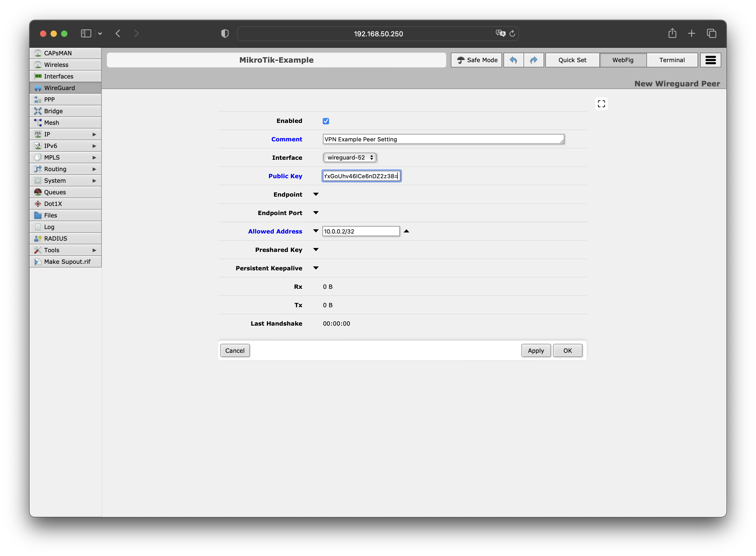This screenshot has height=556, width=756.
Task: Open the Interface wireguard-52 dropdown
Action: [x=350, y=157]
